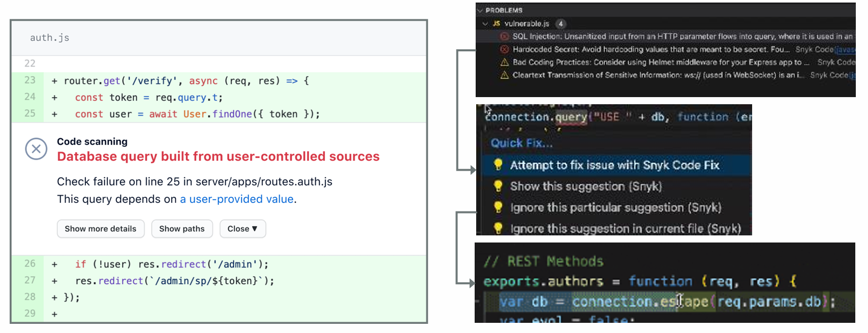Click the SQL Injection error icon

pyautogui.click(x=505, y=37)
